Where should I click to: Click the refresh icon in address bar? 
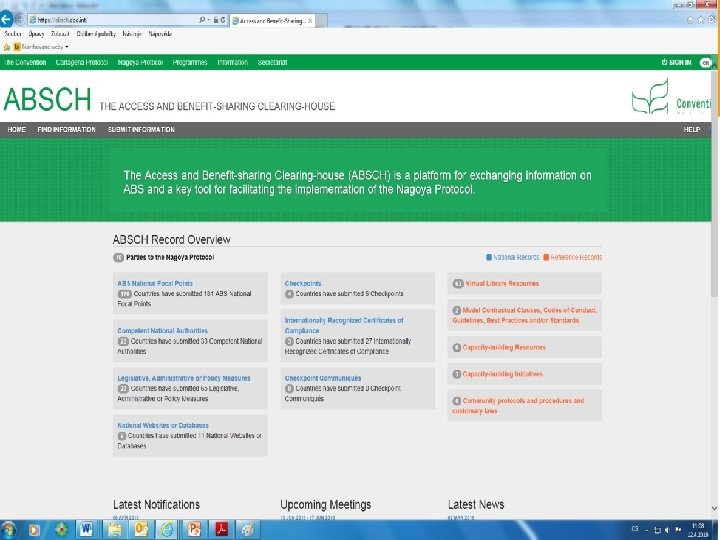pyautogui.click(x=223, y=20)
